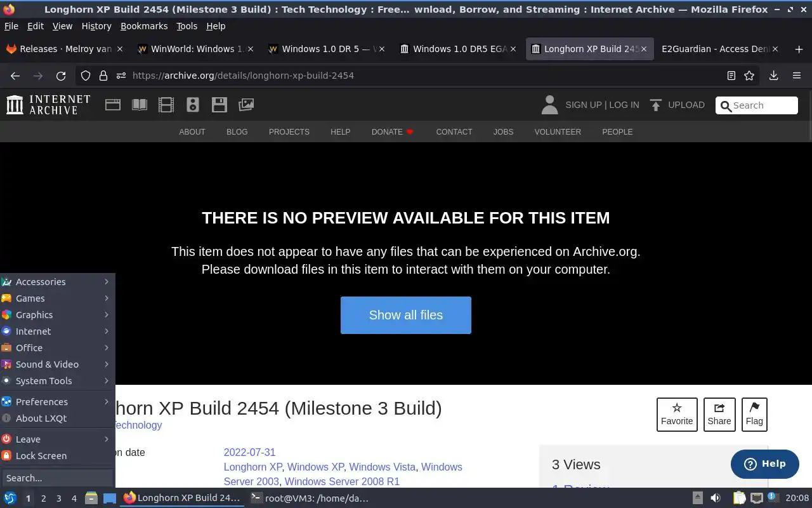Screen dimensions: 812x508
Task: Open the Help chat button
Action: (x=765, y=464)
